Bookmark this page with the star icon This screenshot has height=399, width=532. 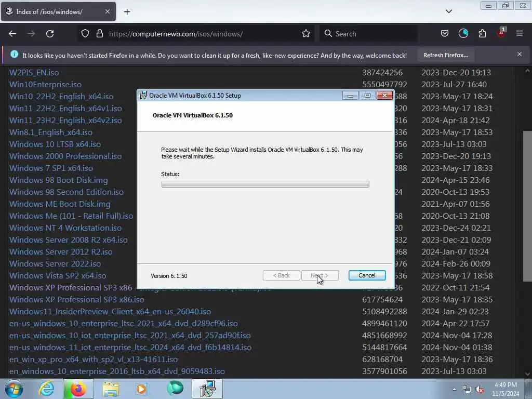[306, 33]
